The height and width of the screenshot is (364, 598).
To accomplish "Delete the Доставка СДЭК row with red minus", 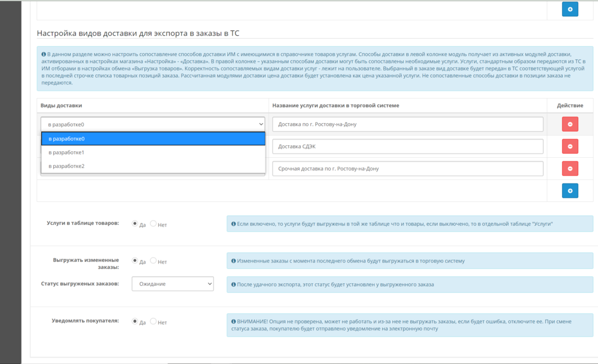I will click(x=569, y=146).
